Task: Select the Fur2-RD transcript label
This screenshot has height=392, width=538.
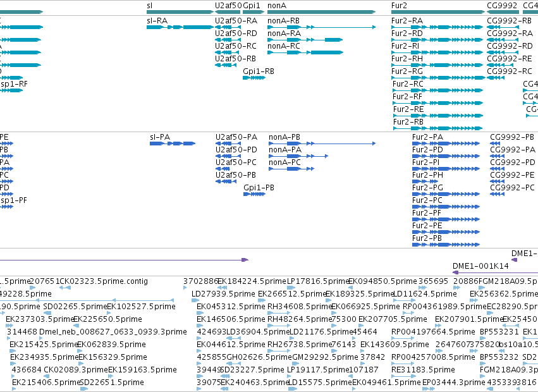Action: [407, 34]
